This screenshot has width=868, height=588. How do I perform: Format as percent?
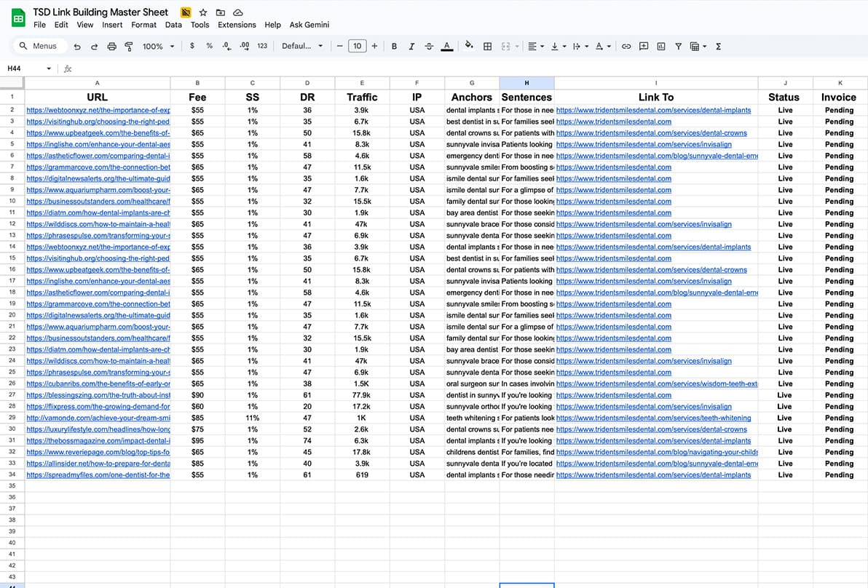[209, 46]
